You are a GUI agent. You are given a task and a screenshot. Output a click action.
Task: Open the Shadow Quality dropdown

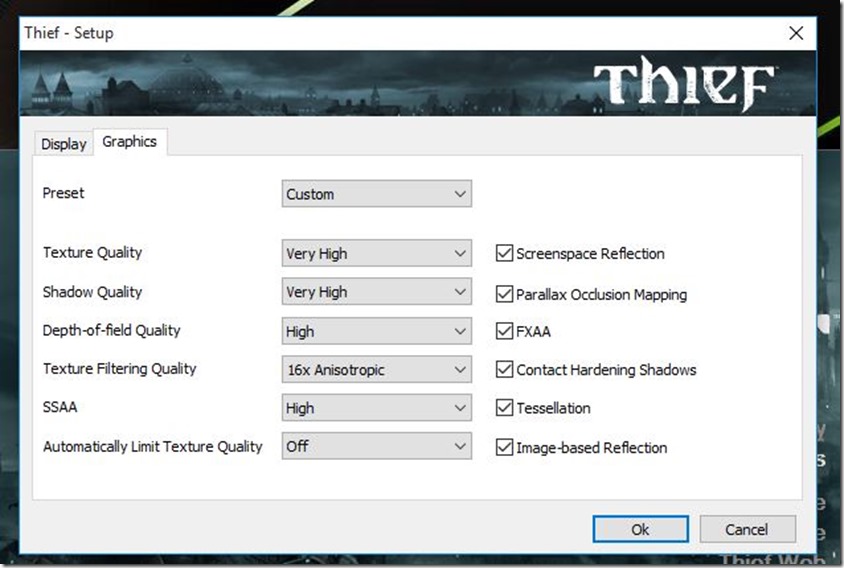(377, 292)
